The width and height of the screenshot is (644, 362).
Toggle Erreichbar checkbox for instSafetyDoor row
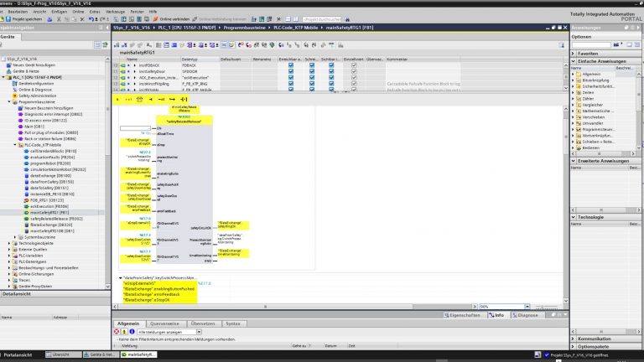(291, 71)
